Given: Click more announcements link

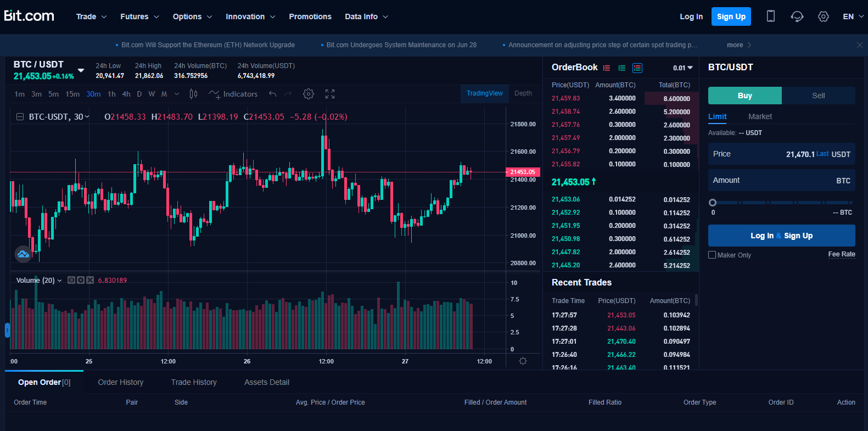Looking at the screenshot, I should pos(739,45).
